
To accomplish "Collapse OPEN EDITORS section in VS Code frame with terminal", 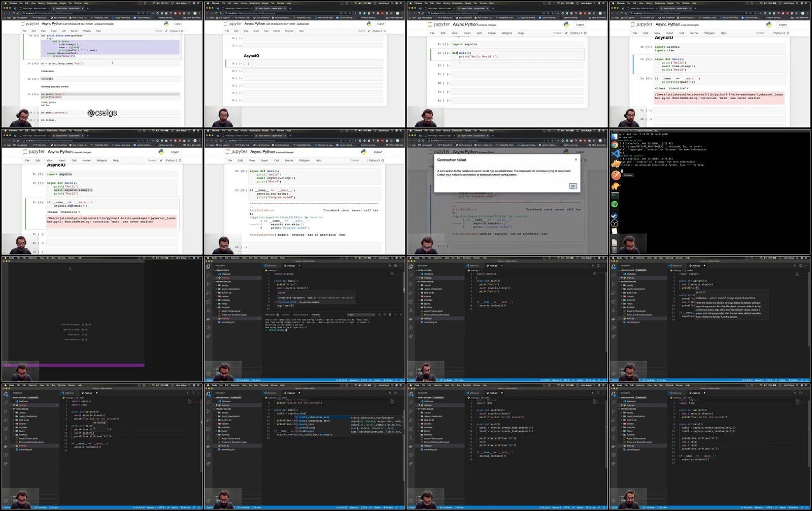I will coord(222,270).
